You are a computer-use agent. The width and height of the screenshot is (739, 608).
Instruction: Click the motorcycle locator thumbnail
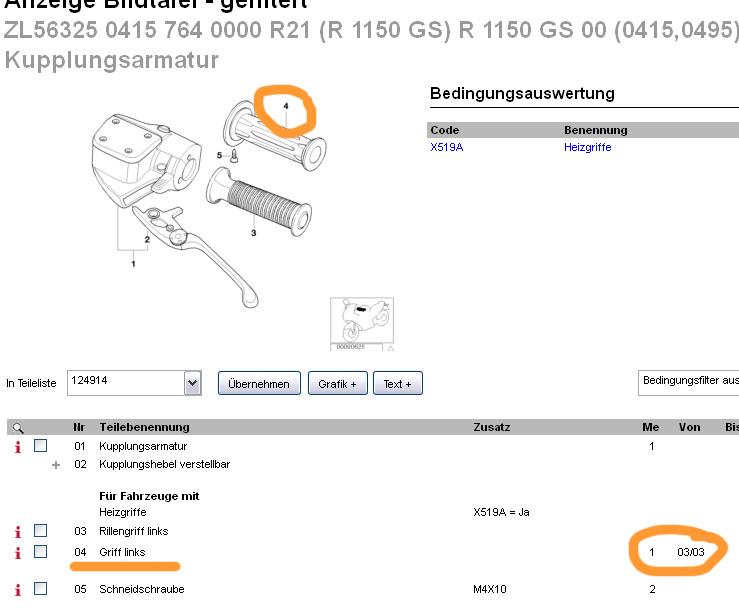pos(362,324)
